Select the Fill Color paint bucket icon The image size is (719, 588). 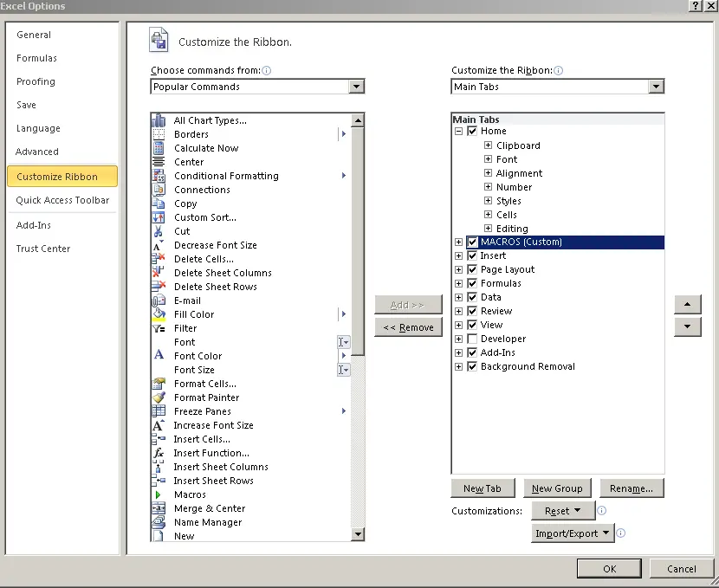click(159, 314)
